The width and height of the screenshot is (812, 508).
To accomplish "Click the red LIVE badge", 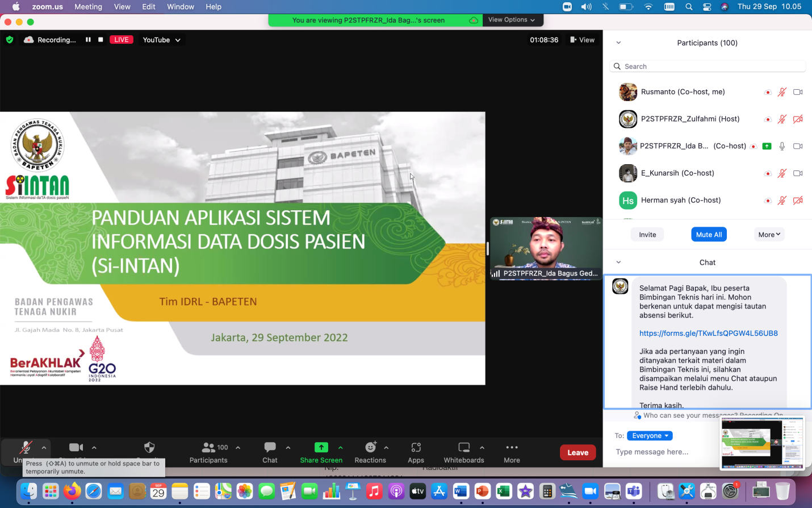I will [122, 40].
